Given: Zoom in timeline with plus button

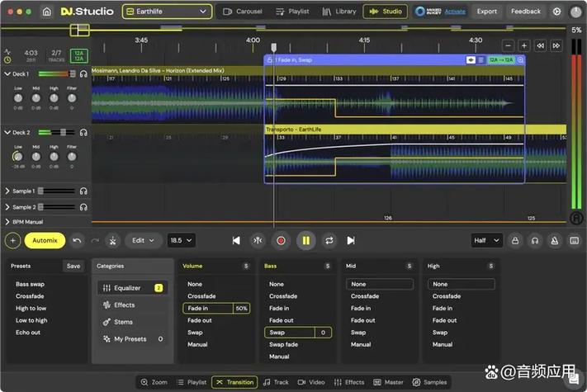Looking at the screenshot, I should pyautogui.click(x=524, y=45).
